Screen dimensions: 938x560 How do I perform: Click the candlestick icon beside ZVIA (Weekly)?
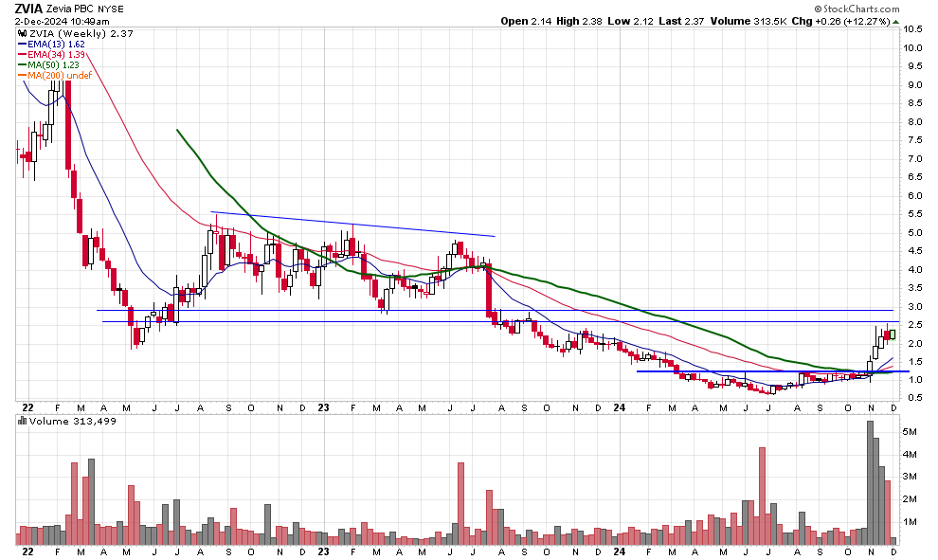point(23,33)
